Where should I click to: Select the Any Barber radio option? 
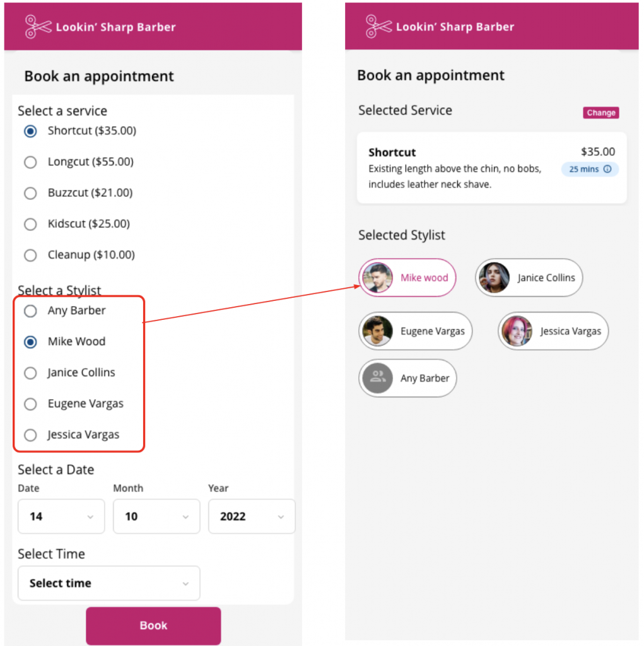click(30, 311)
